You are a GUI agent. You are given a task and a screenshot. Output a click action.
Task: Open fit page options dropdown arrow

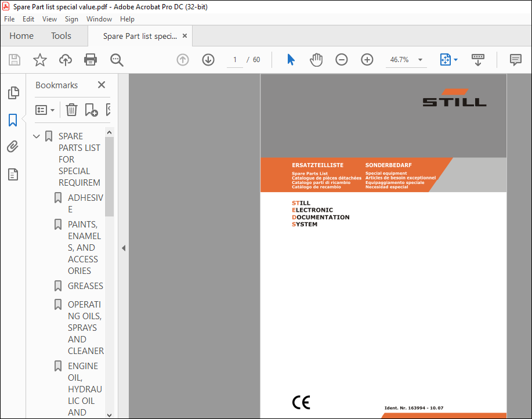tap(455, 60)
